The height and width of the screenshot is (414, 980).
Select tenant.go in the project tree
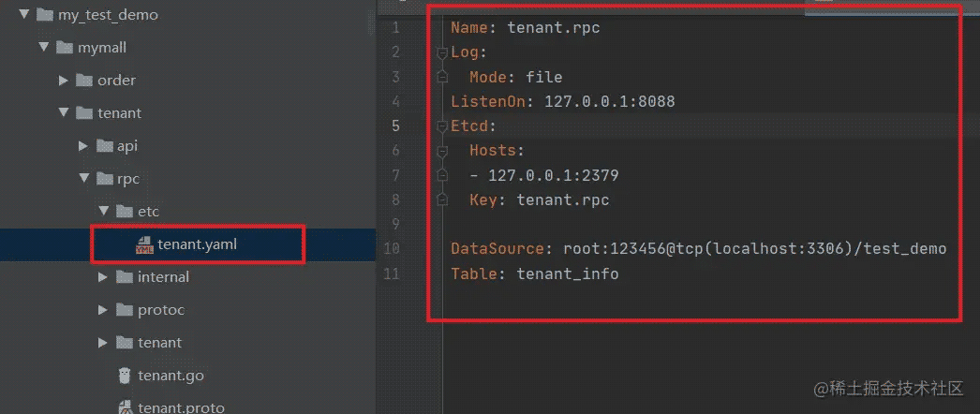click(x=171, y=376)
